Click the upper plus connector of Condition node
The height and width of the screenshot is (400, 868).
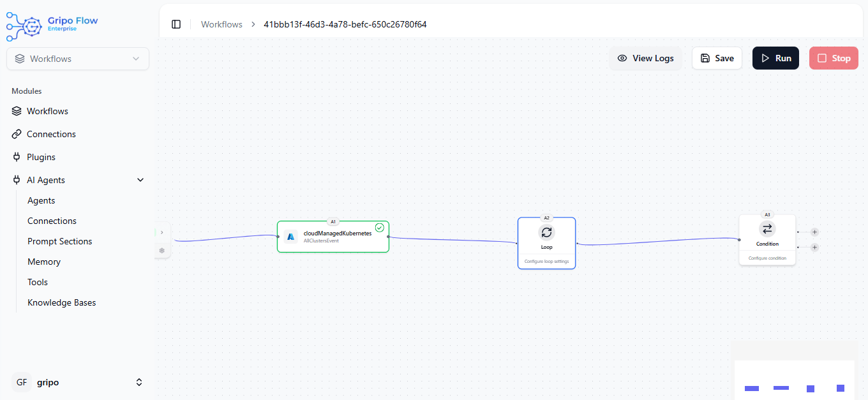click(815, 232)
